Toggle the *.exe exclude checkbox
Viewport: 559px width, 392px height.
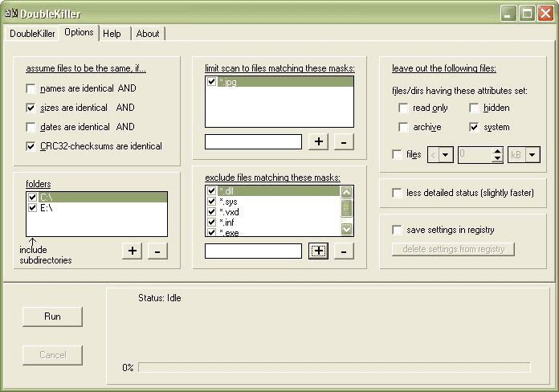pos(212,232)
